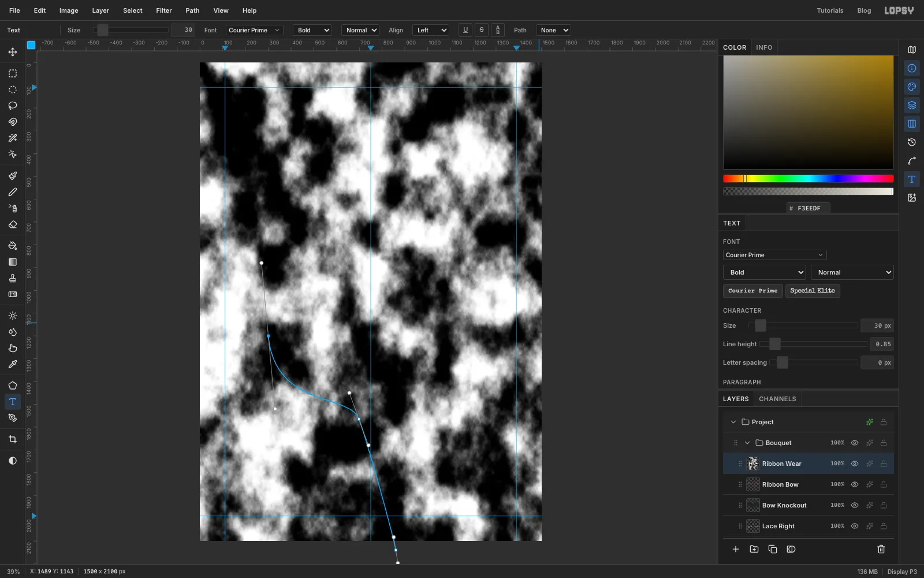Viewport: 924px width, 578px height.
Task: Open the Path None dropdown
Action: [x=553, y=30]
